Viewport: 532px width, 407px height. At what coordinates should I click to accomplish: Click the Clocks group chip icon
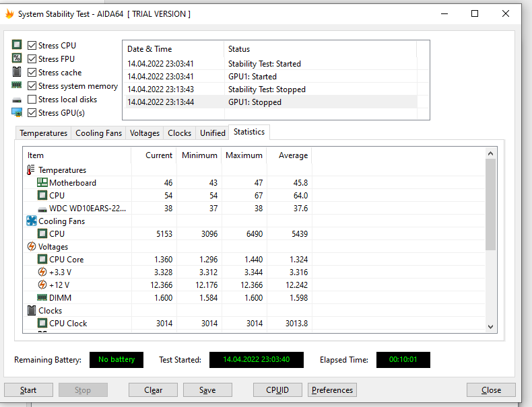32,310
